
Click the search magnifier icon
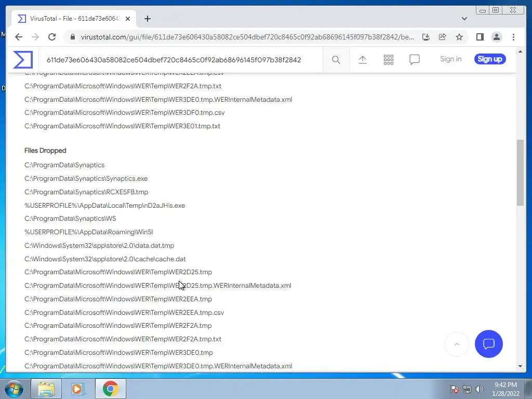click(x=336, y=60)
